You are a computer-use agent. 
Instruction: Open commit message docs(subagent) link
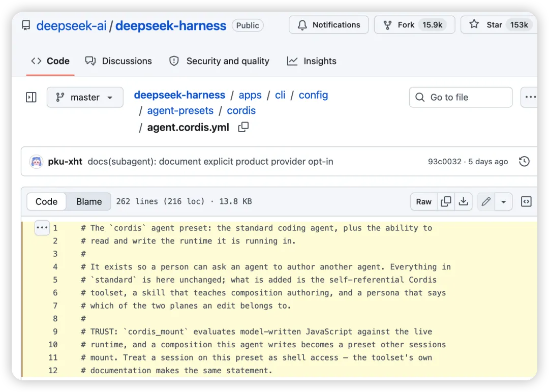tap(210, 162)
